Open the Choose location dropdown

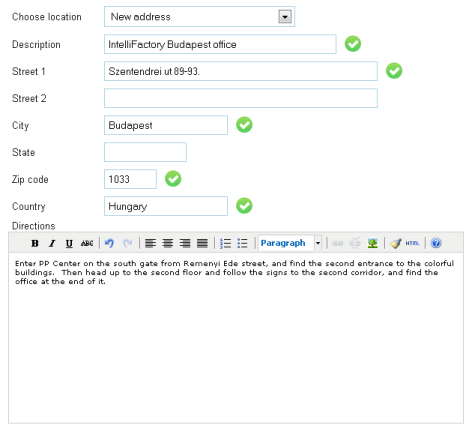[x=199, y=17]
